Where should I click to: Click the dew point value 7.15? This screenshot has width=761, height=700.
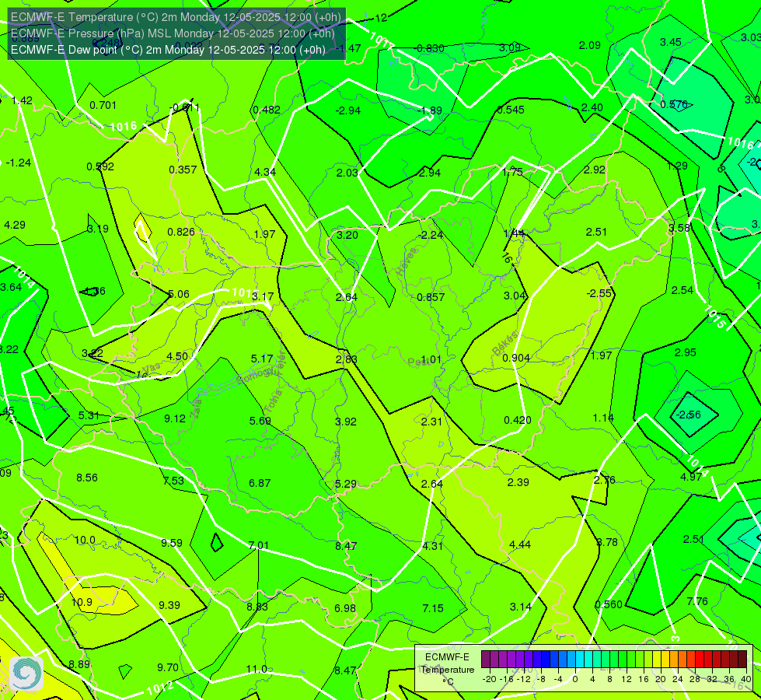click(433, 608)
